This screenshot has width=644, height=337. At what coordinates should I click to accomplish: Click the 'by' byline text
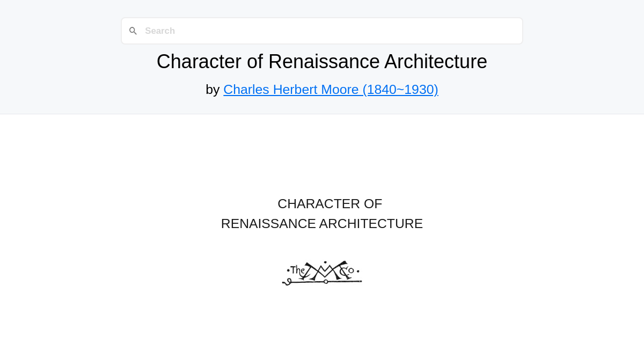(x=214, y=89)
